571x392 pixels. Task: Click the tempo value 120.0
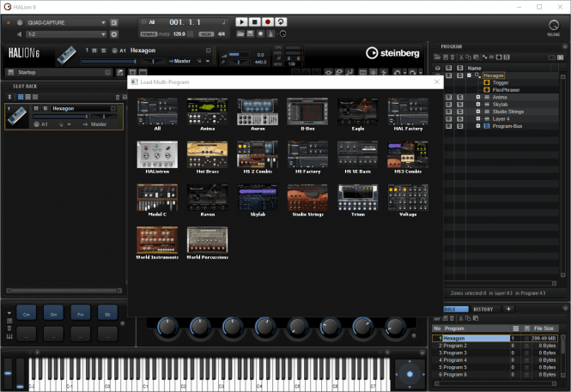(x=179, y=34)
